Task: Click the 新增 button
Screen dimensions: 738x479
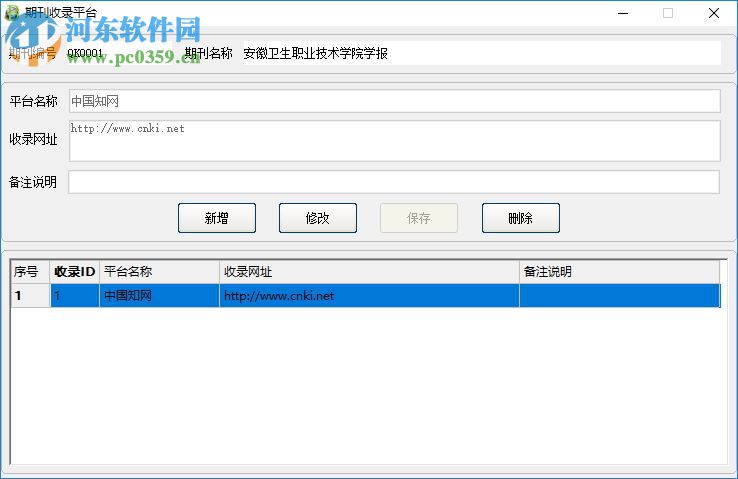Action: [217, 218]
